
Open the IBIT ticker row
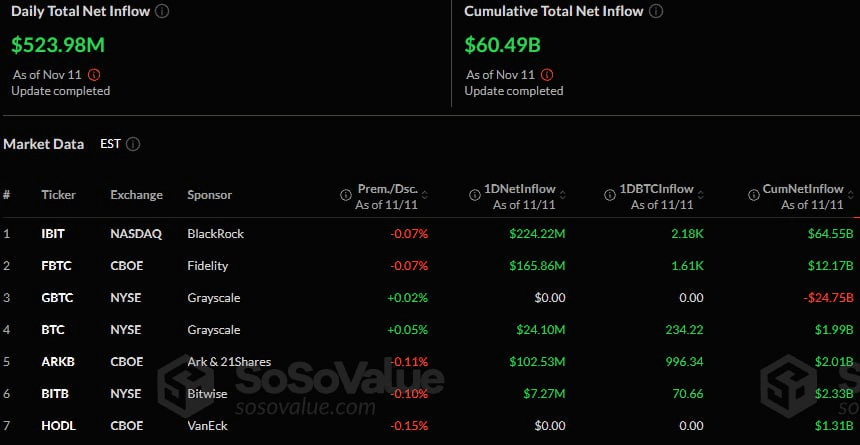pyautogui.click(x=52, y=234)
